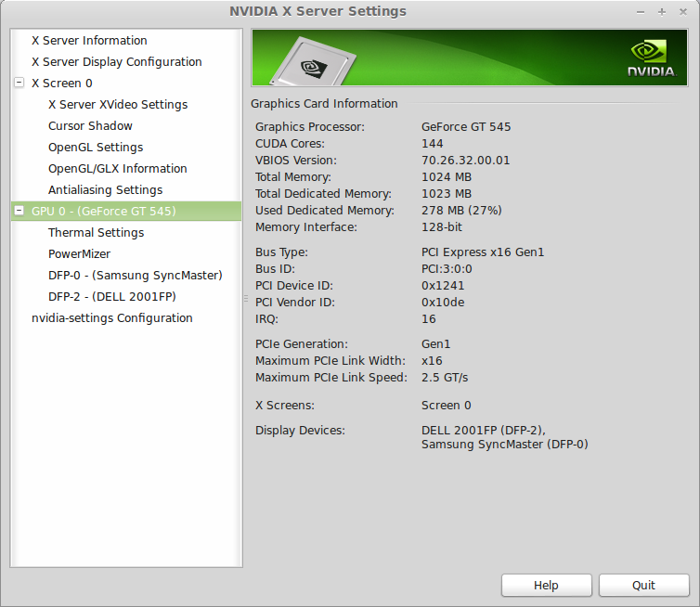The width and height of the screenshot is (700, 607).
Task: Open nvidia-settings Configuration page
Action: [x=112, y=318]
